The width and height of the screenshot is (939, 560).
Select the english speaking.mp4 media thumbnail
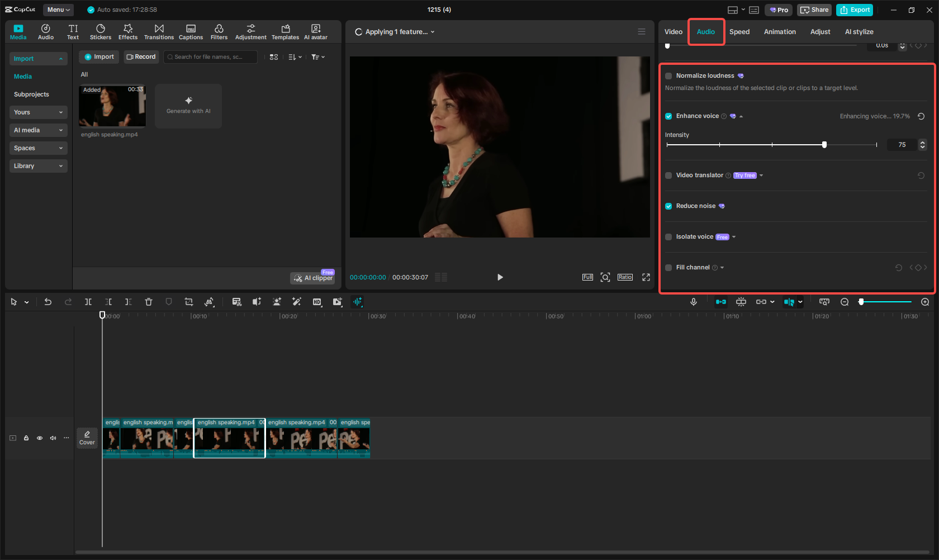[x=112, y=106]
